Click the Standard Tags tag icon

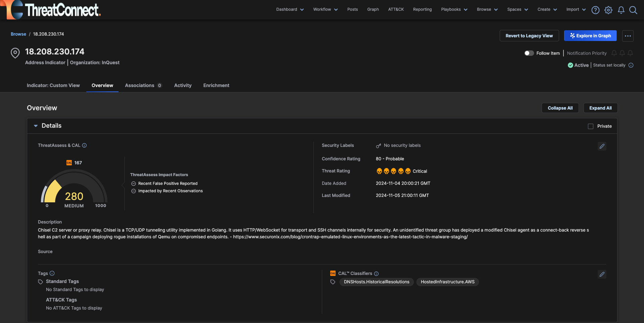click(x=41, y=282)
